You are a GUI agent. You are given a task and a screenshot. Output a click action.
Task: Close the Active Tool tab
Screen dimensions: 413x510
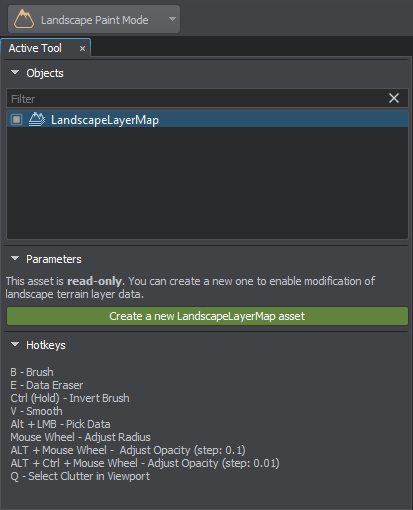coord(82,49)
